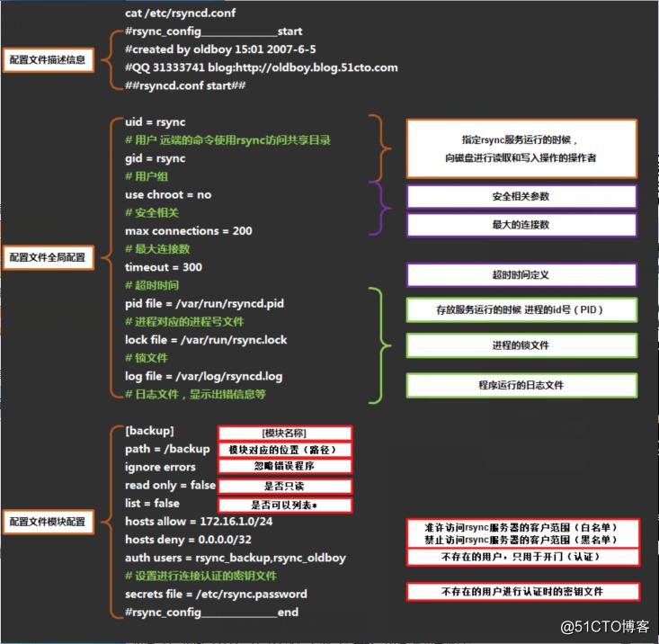659x644 pixels.
Task: Click '#created by oldboy 15:01 2007-6-5' line
Action: point(220,49)
